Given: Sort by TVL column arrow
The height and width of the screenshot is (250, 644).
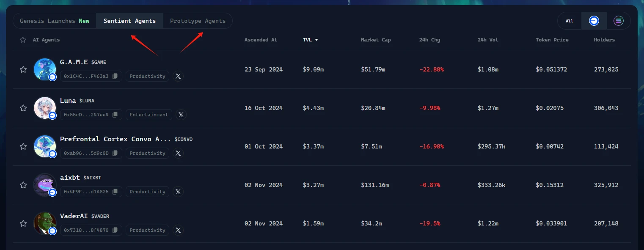Looking at the screenshot, I should 316,40.
